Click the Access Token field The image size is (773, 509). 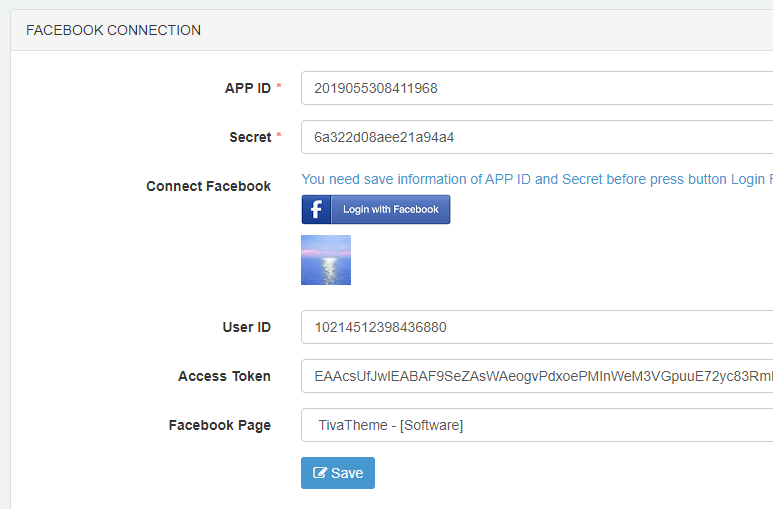coord(537,376)
